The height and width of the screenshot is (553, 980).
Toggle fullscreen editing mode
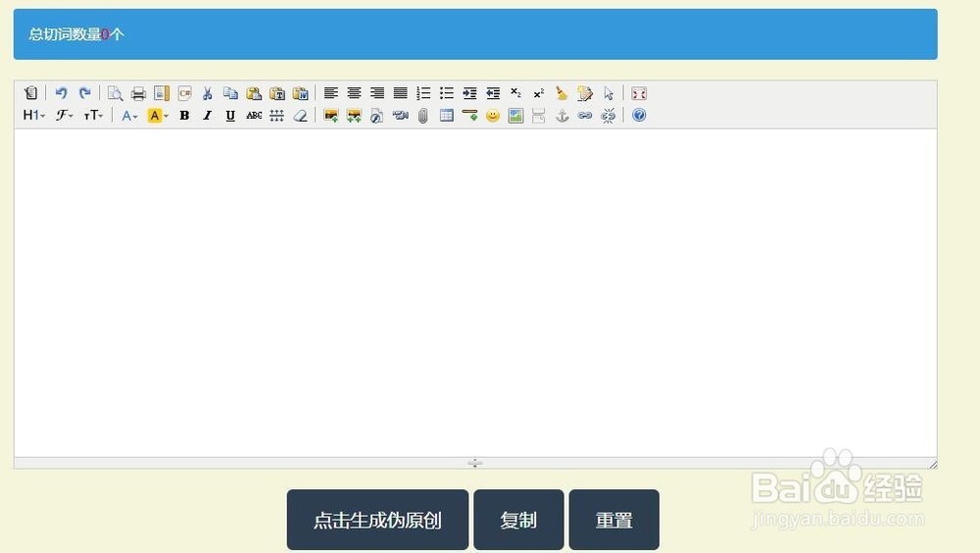tap(639, 93)
